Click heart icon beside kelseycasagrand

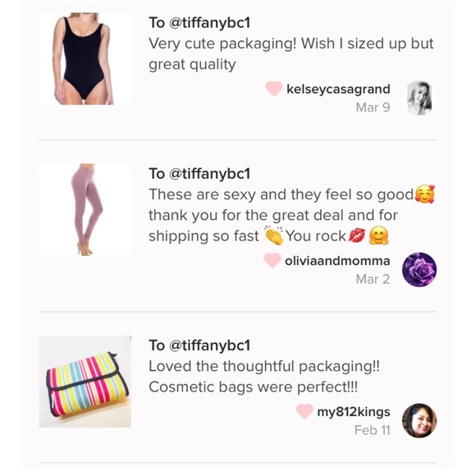point(274,89)
